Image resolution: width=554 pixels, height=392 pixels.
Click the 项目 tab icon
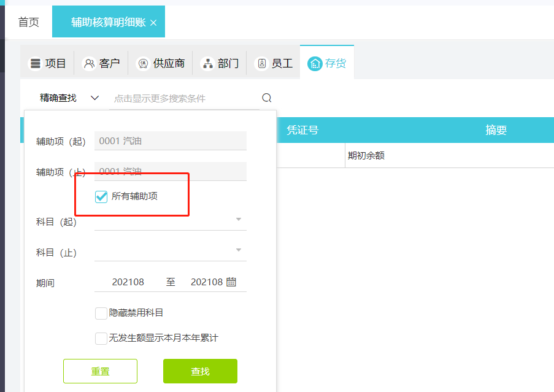tap(35, 64)
